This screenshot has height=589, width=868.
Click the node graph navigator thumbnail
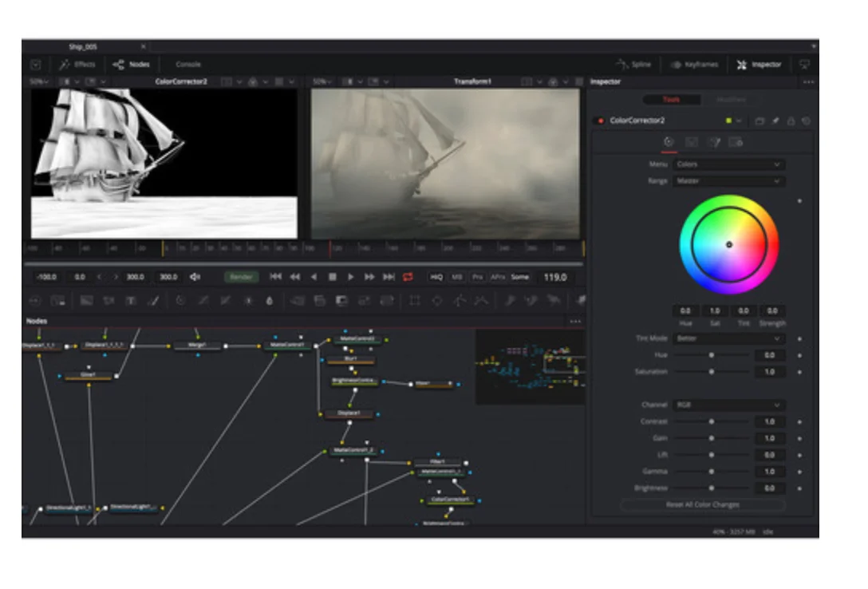531,367
